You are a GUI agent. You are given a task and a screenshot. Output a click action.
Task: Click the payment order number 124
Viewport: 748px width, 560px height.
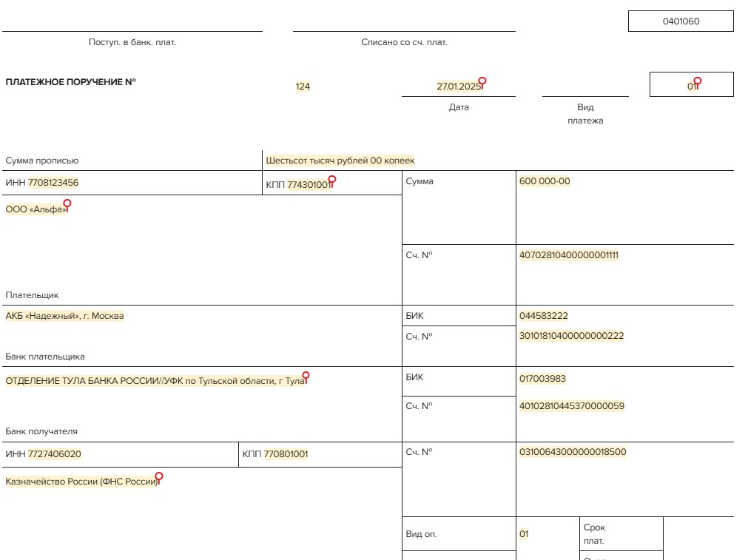(x=303, y=87)
